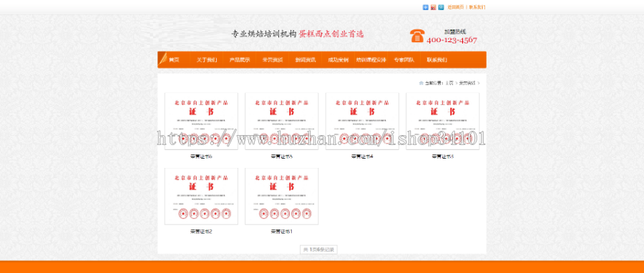
Task: Open certificate thumbnail above 荣誉证书5
Action: [x=282, y=121]
